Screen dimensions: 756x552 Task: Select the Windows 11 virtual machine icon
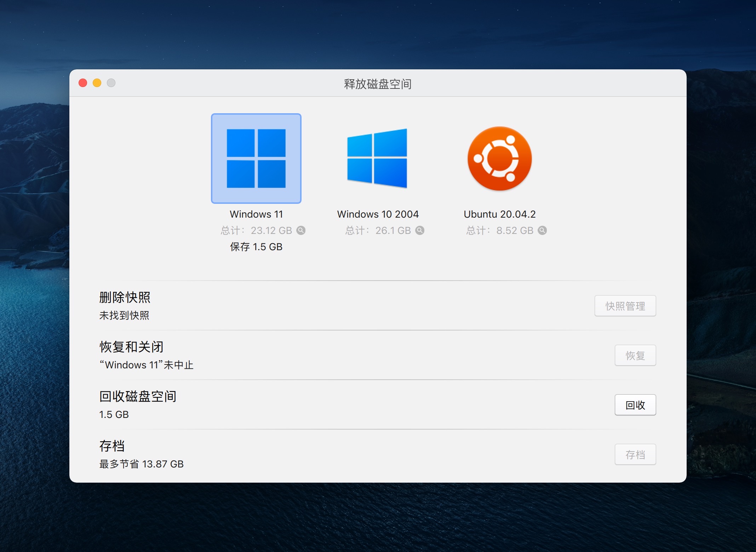tap(256, 159)
